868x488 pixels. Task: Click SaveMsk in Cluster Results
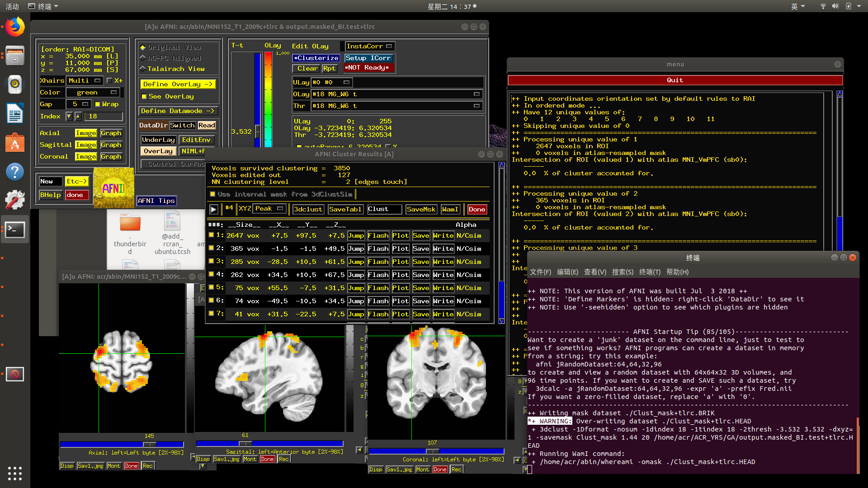tap(421, 209)
